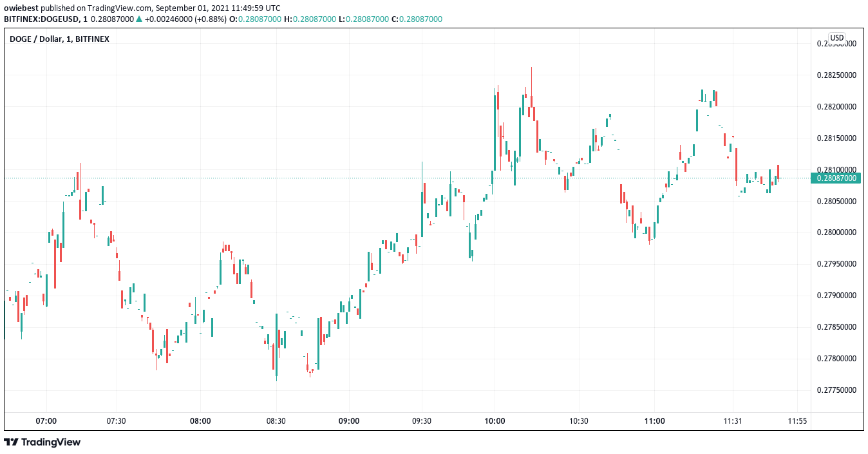
Task: Click the TradingView wordmark at bottom left
Action: pos(51,442)
